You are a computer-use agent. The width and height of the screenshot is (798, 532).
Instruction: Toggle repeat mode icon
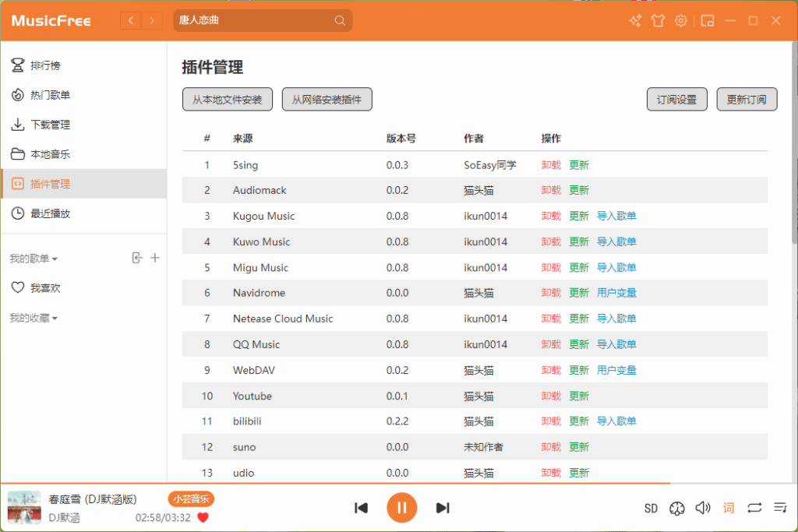pos(754,508)
